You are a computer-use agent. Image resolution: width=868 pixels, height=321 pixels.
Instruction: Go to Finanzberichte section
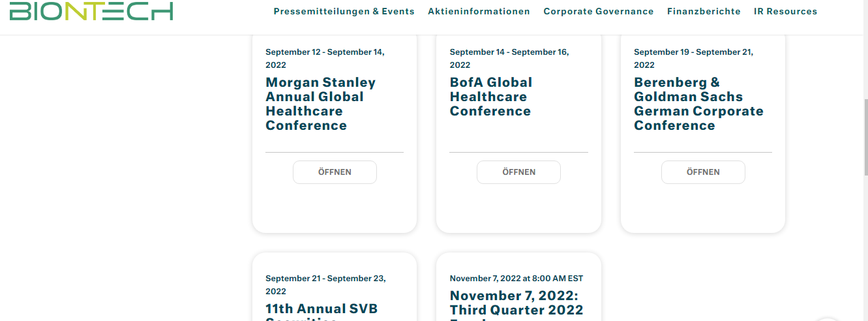click(704, 12)
